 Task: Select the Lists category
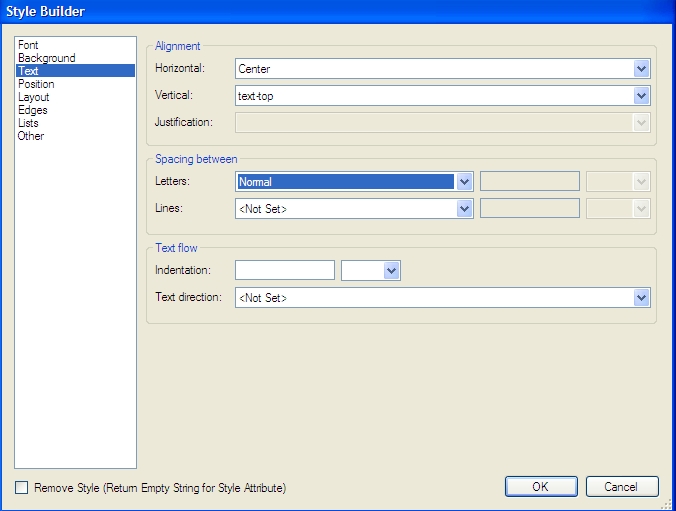click(x=28, y=123)
